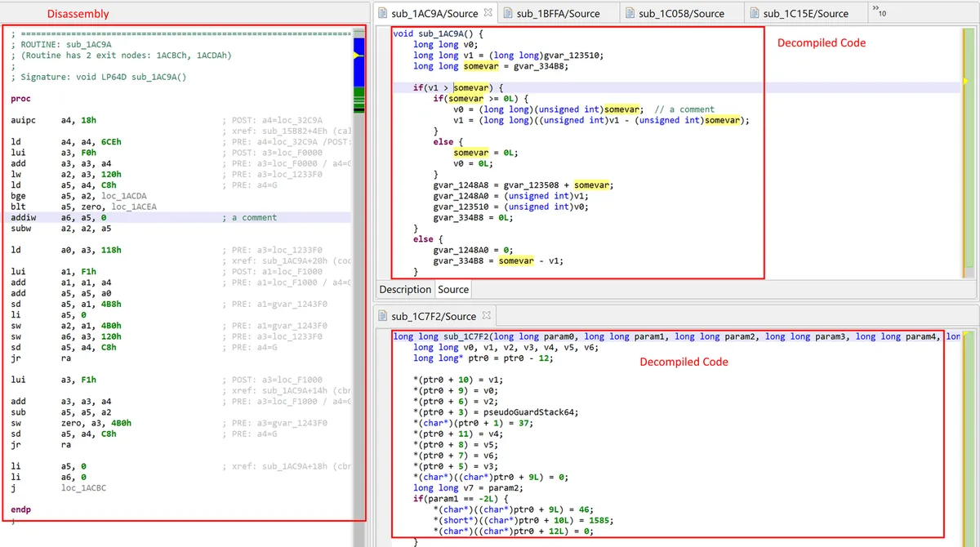The image size is (980, 547).
Task: Click 'long long v7 = param2;' line
Action: (468, 487)
